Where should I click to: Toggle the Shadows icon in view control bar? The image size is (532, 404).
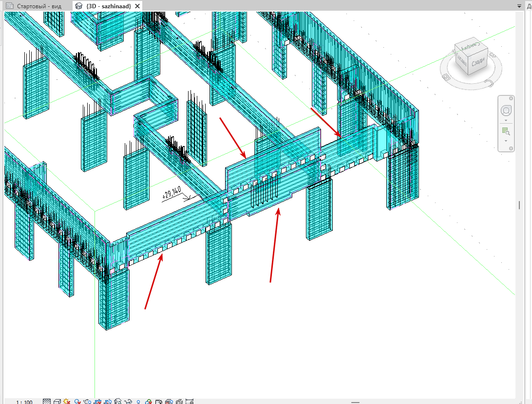(x=77, y=402)
